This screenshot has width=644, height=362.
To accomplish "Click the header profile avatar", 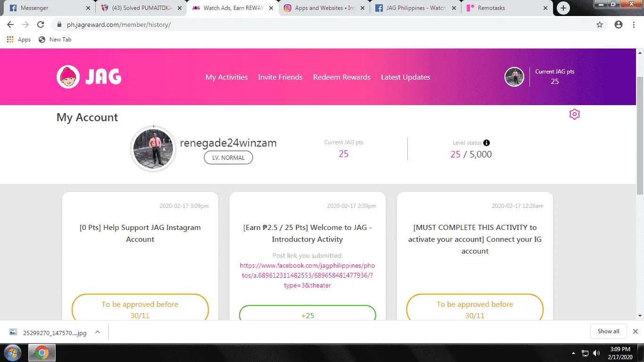I will 514,77.
